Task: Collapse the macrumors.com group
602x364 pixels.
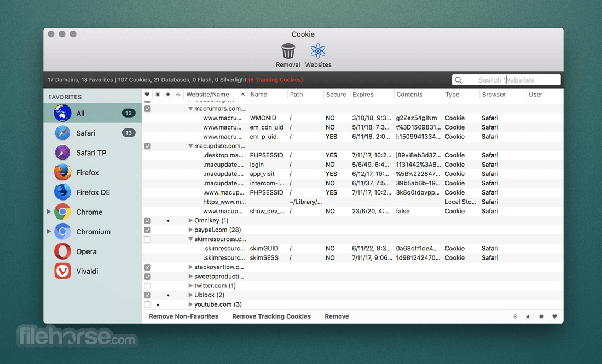Action: click(x=190, y=109)
